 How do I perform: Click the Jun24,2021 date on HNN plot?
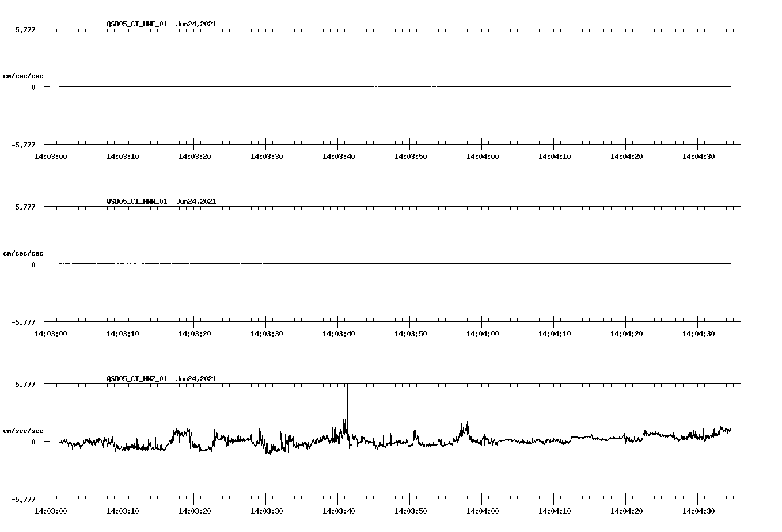pos(196,202)
